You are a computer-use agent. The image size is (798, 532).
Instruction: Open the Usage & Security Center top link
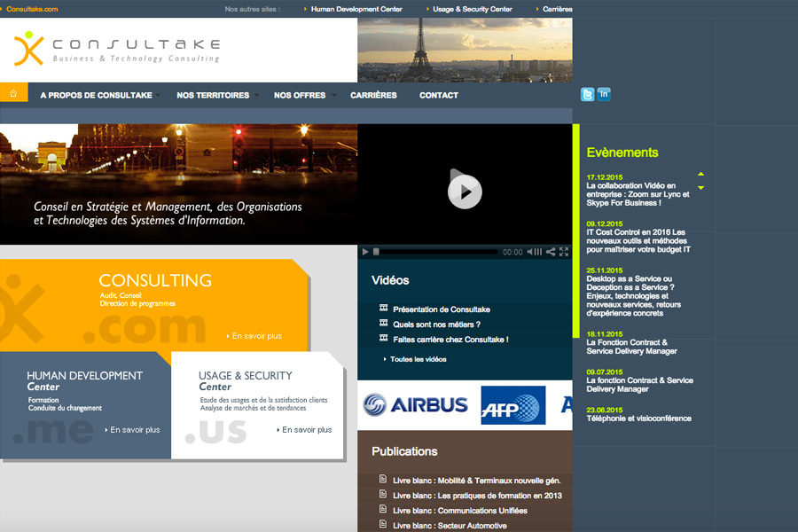click(473, 9)
